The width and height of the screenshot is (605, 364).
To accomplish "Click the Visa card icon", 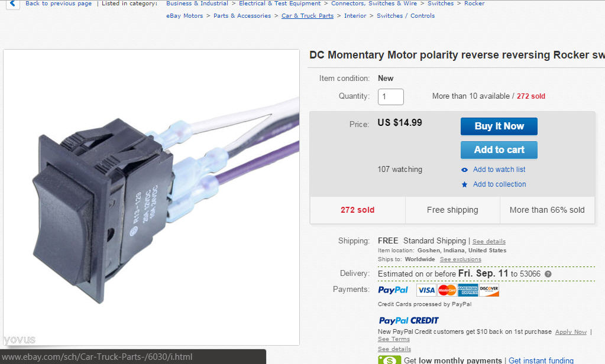I will click(x=426, y=290).
